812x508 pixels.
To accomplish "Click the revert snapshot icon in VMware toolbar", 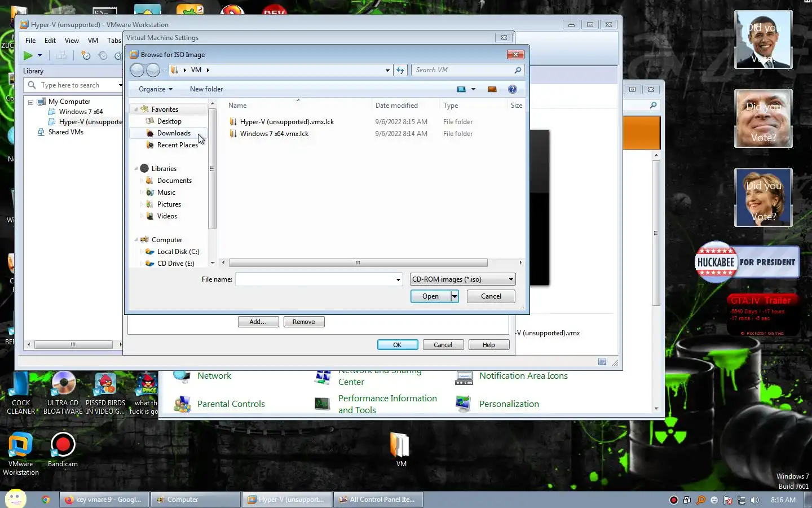I will tap(103, 55).
